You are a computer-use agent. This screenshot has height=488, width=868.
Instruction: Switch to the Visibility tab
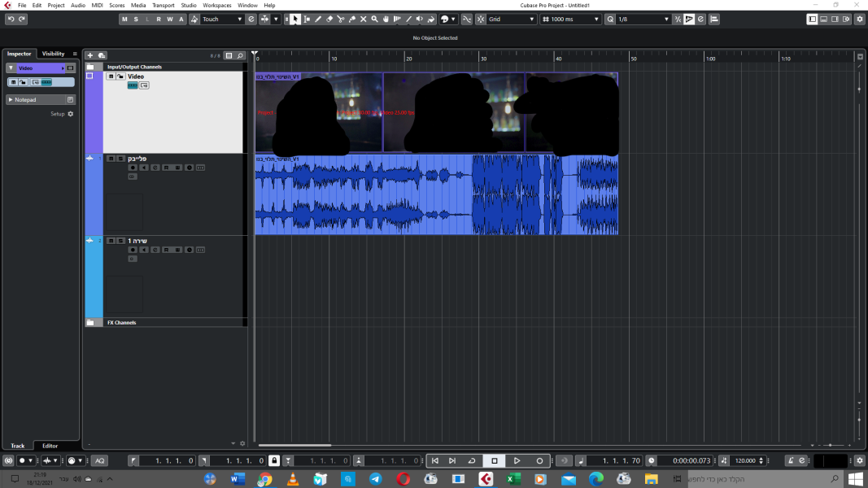54,54
